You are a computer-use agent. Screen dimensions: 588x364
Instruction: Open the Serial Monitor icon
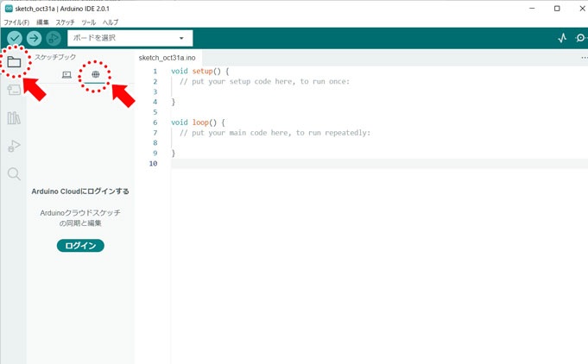(x=581, y=38)
